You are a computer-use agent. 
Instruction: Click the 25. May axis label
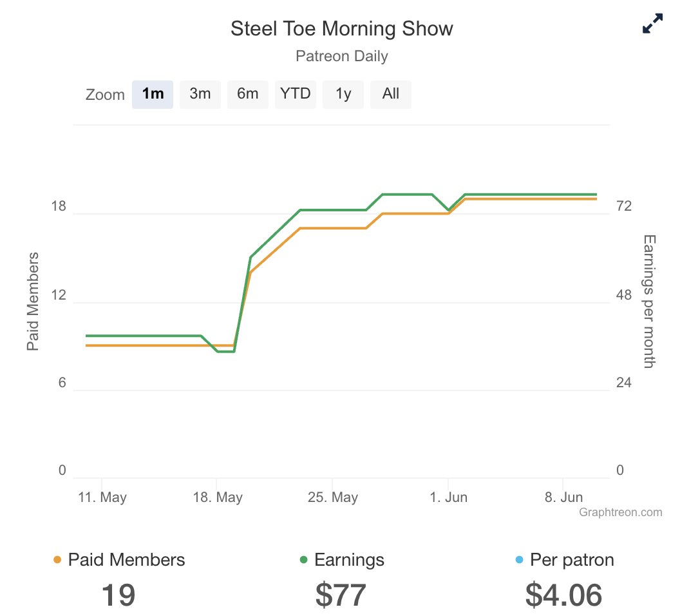[333, 497]
